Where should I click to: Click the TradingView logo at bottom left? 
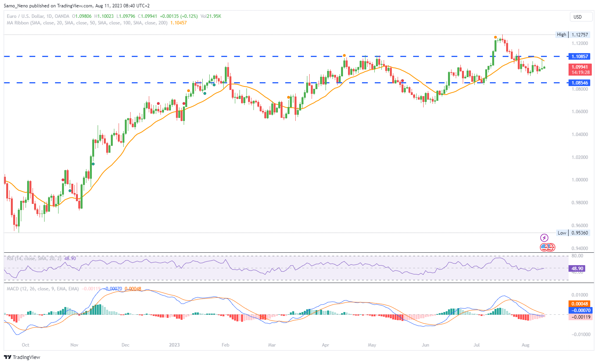[22, 357]
